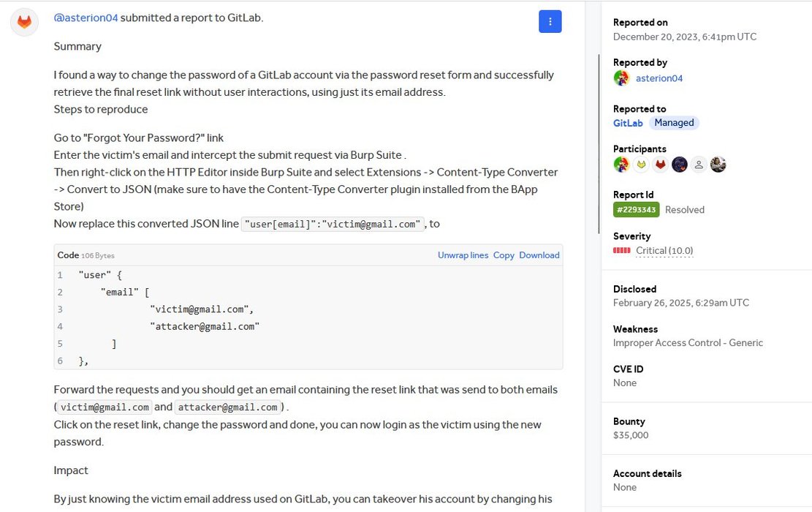
Task: Open the generic person silhouette participant
Action: (x=699, y=165)
